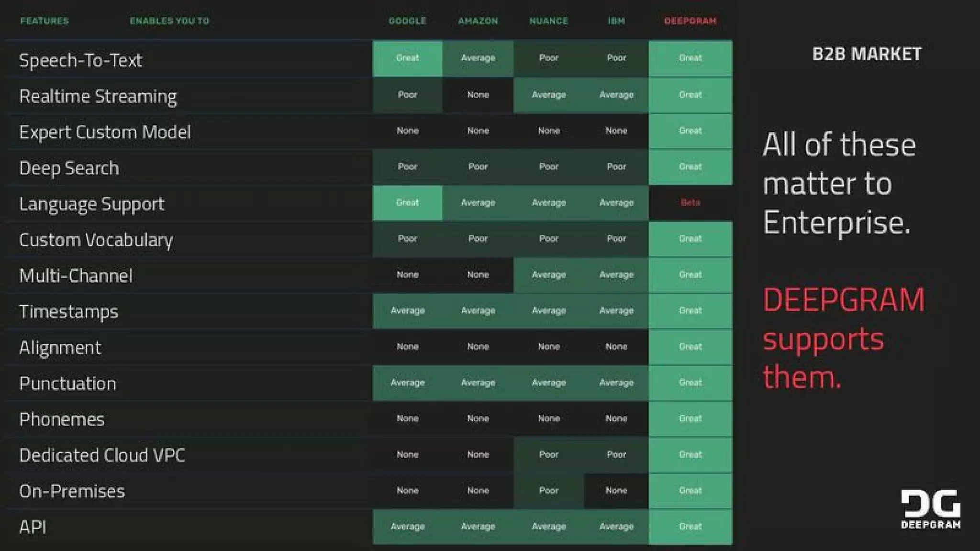Click Deepgram's Great cell for Phonemes

click(x=690, y=419)
